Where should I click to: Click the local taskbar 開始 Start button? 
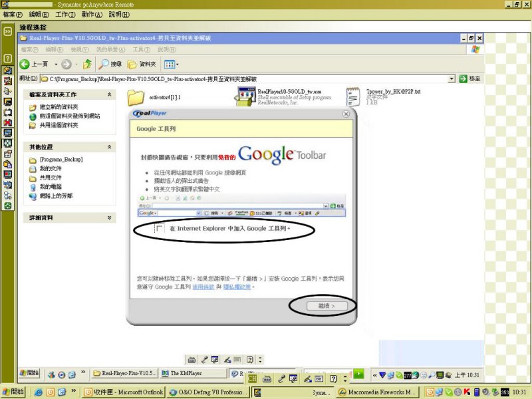point(13,392)
